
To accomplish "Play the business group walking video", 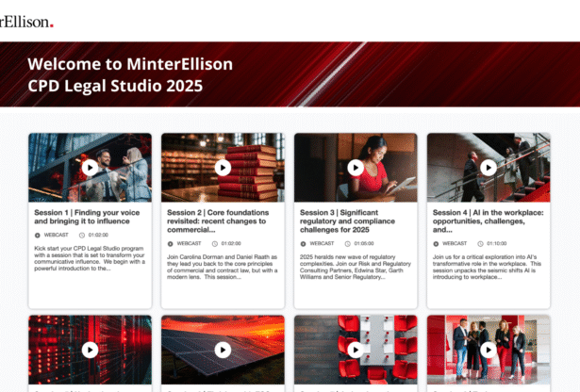I will (x=489, y=350).
